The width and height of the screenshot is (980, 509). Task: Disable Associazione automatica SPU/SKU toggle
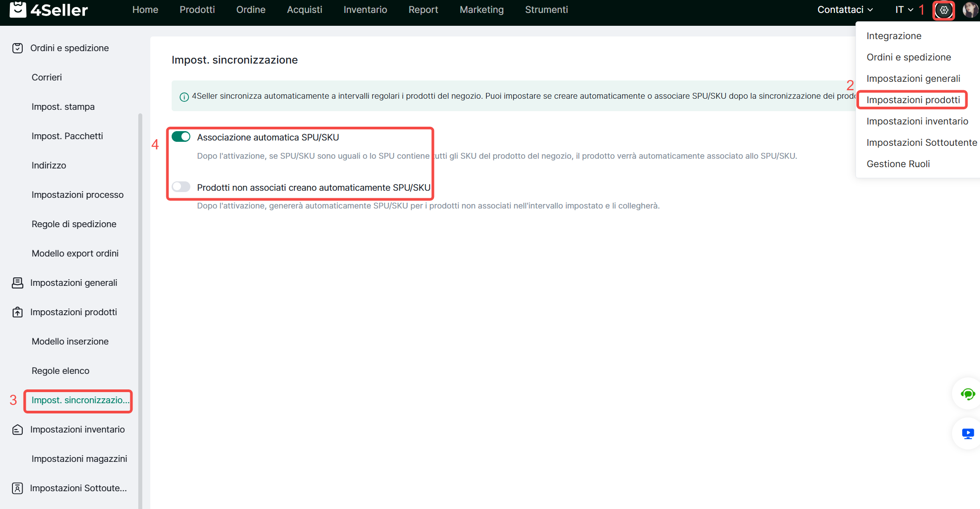(x=181, y=137)
